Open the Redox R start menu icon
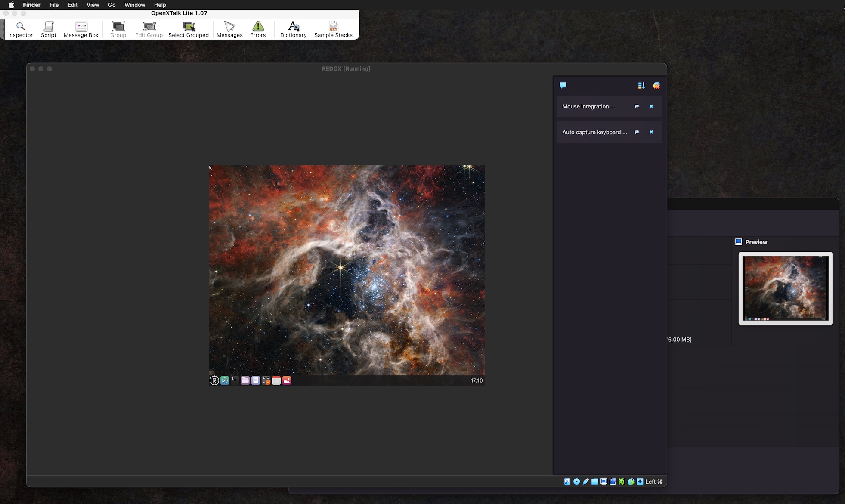845x504 pixels. click(214, 380)
